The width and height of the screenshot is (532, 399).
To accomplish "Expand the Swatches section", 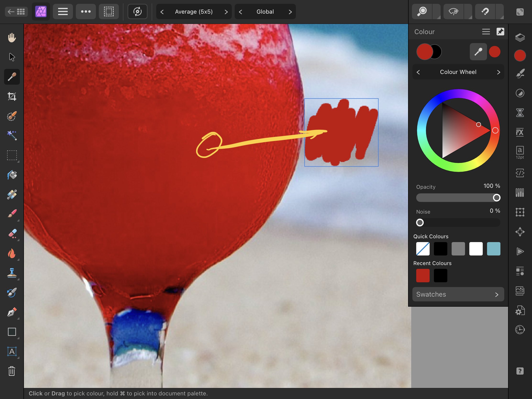I will 458,294.
